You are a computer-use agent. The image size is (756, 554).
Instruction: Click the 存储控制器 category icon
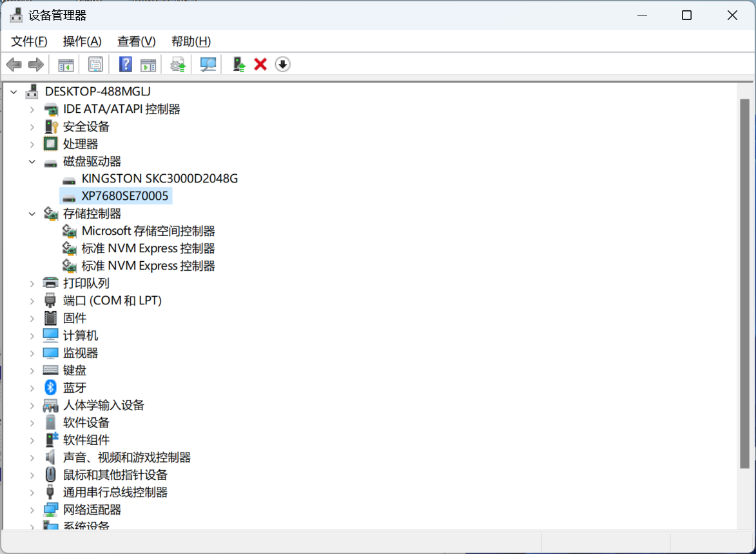click(51, 213)
